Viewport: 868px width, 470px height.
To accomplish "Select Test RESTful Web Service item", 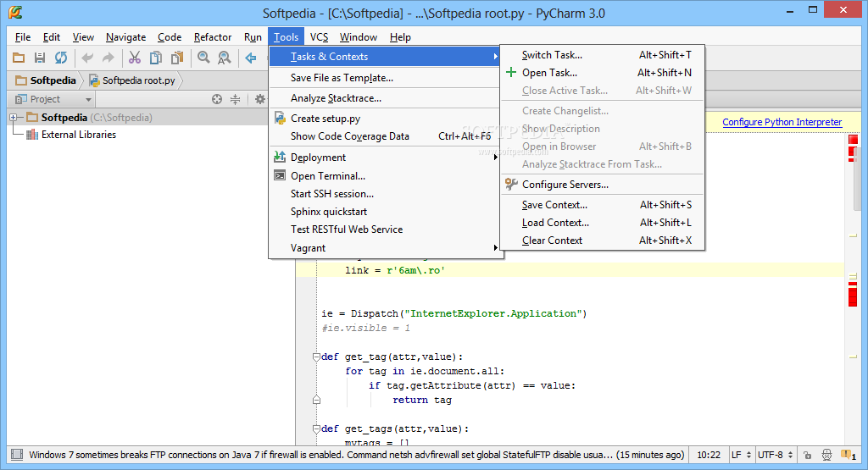I will 386,229.
